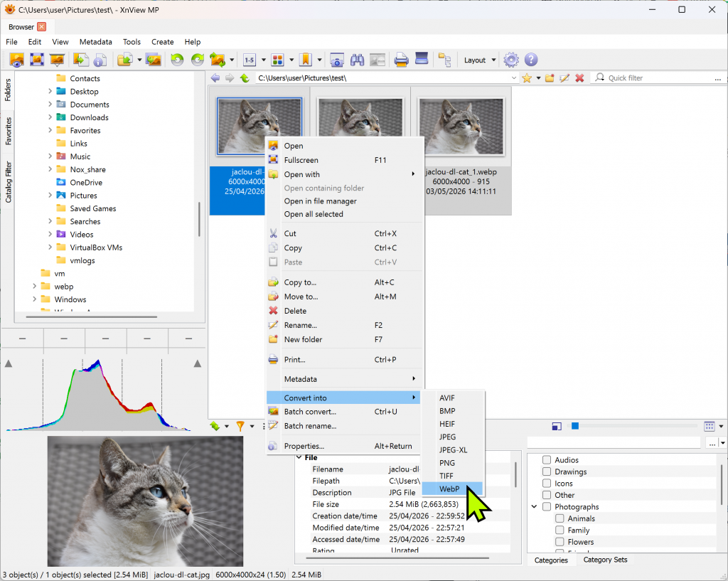Click the Go up one folder green arrow
Screen dimensions: 728x581
coord(245,78)
